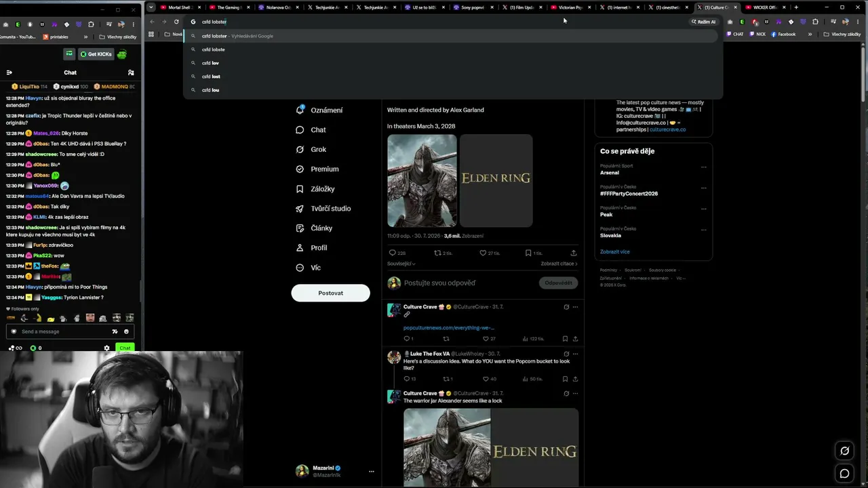Open Tvůrčí studio in X sidebar
868x488 pixels.
(323, 208)
